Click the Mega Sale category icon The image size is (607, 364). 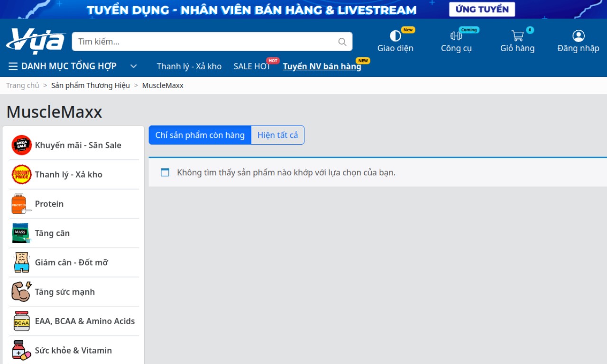tap(21, 145)
